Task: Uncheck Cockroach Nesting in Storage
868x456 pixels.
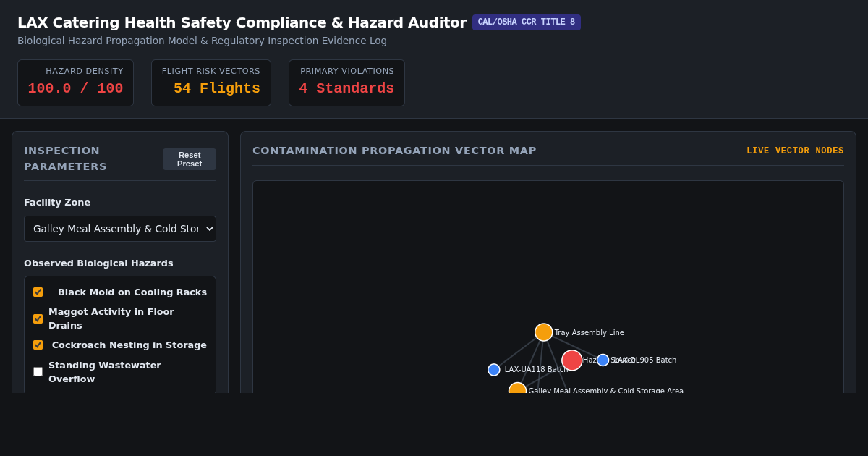Action: pyautogui.click(x=38, y=345)
